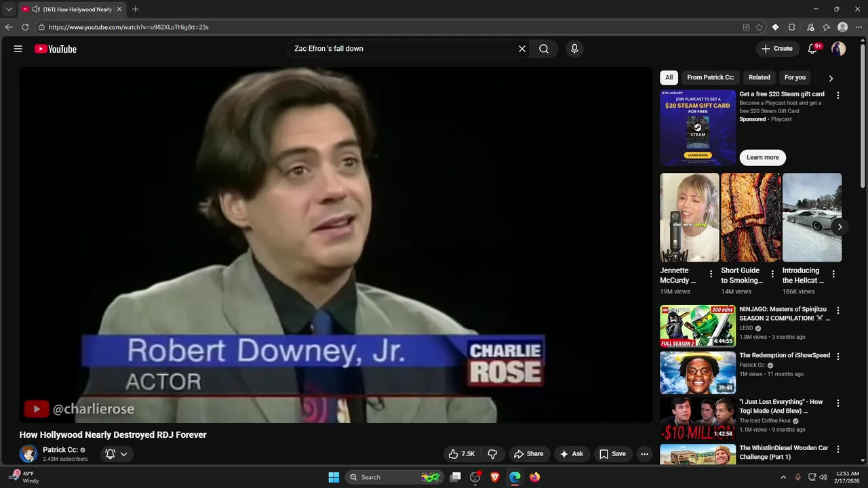Open options for WhistlinDiesel Wooden Car video

click(x=838, y=449)
